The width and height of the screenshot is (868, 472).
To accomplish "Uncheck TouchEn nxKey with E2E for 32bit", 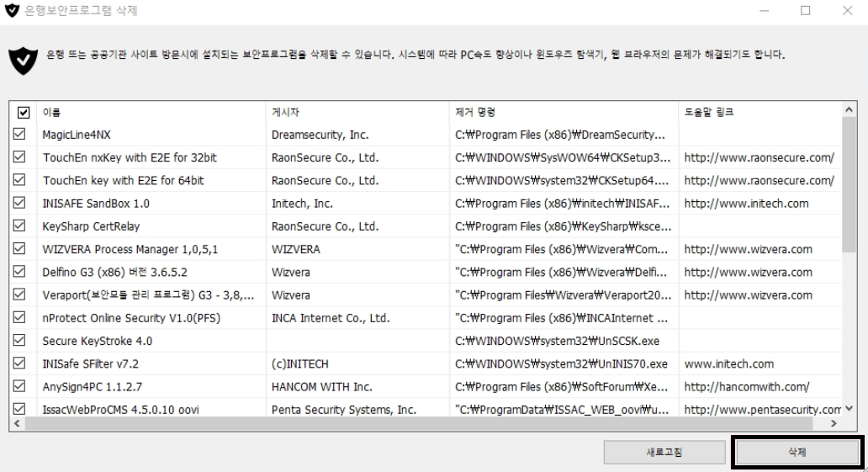I will click(x=19, y=156).
